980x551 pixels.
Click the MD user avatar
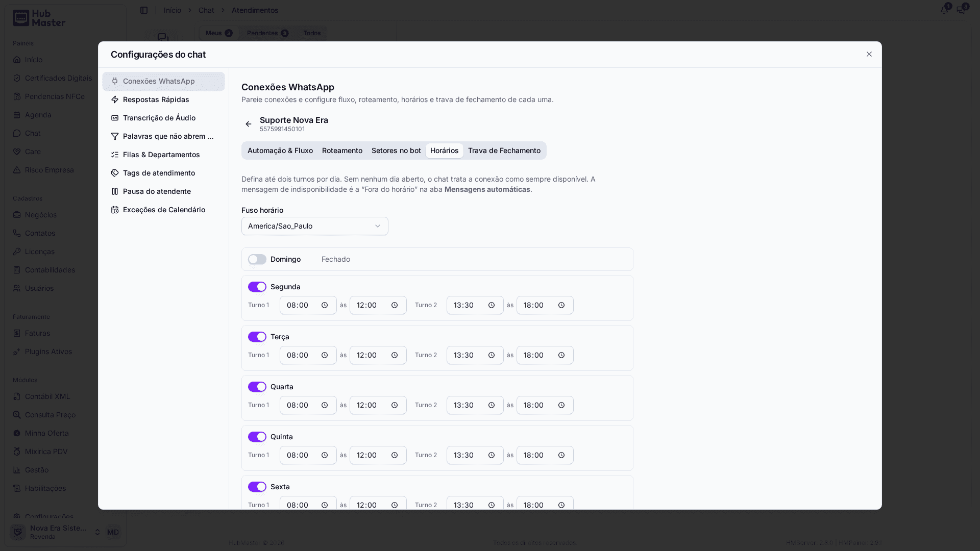click(113, 532)
